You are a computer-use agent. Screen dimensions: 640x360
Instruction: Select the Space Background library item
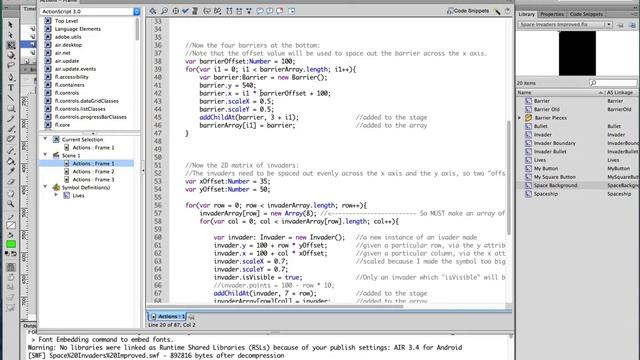556,185
